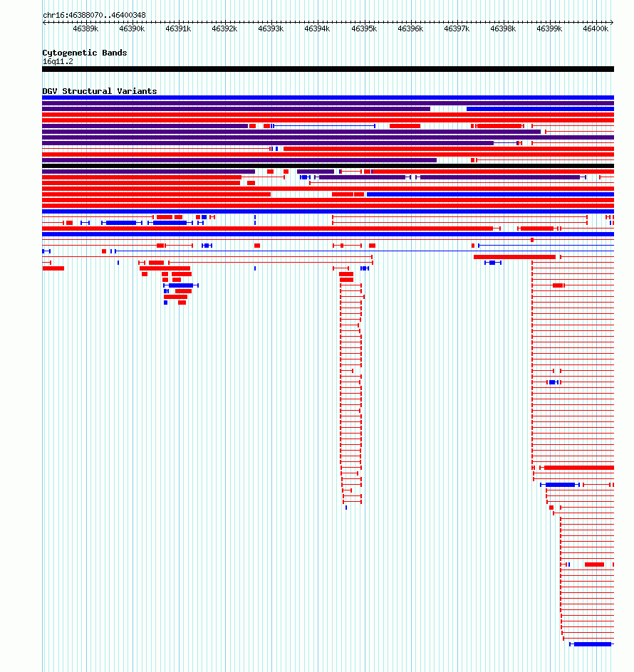Click the chr16:46388070..46400348 region label
634x672 pixels.
click(94, 15)
